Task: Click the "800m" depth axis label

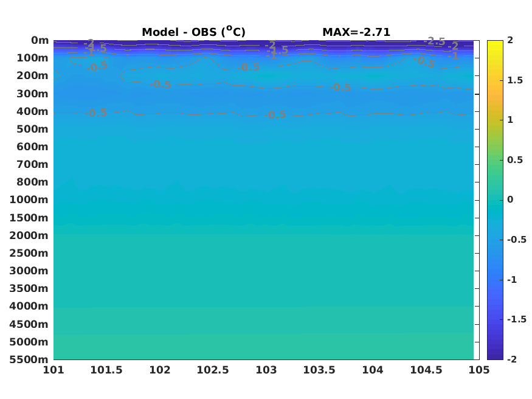Action: (33, 182)
